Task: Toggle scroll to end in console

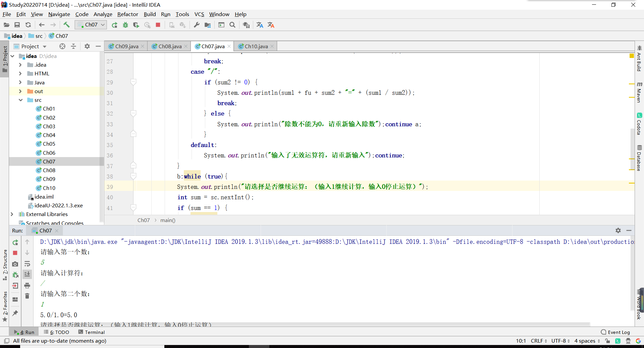Action: click(x=27, y=274)
